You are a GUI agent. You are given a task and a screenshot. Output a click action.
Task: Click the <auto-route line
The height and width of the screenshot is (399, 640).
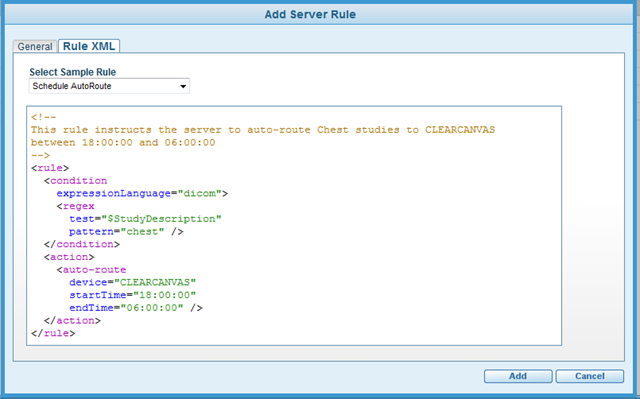pos(91,270)
